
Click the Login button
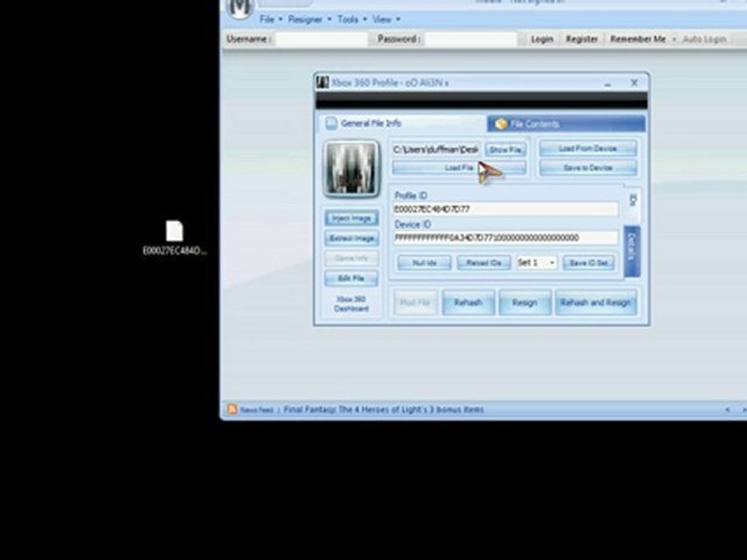542,39
